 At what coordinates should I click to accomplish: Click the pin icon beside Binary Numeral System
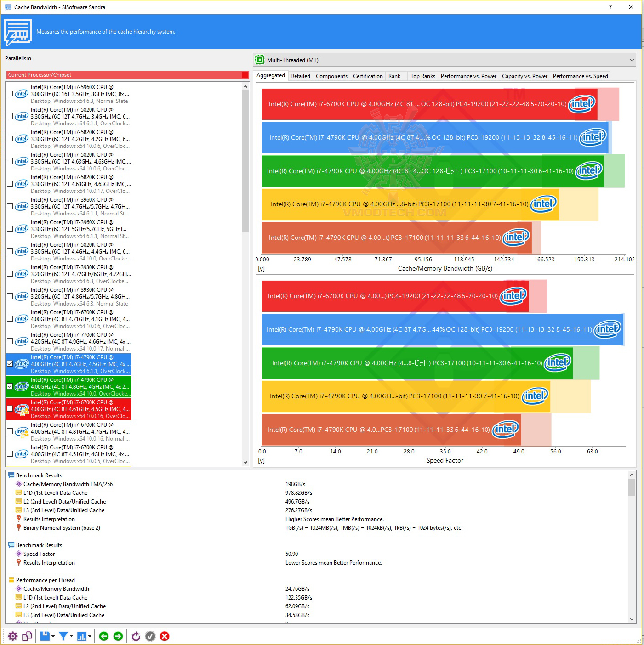point(19,527)
